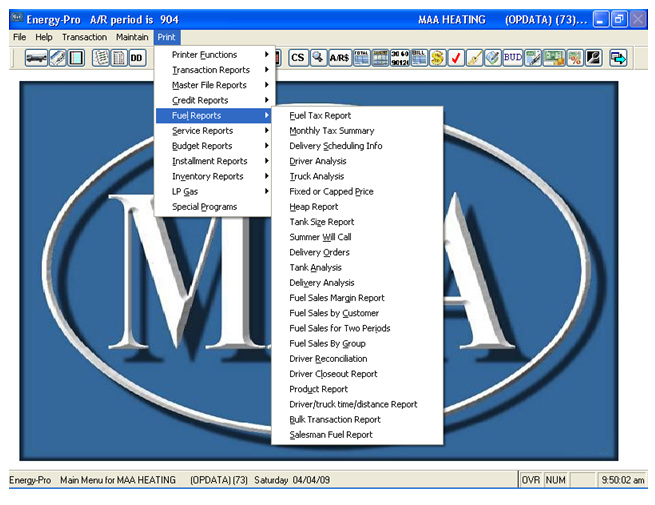The image size is (655, 505).
Task: Click the BILL toolbar icon
Action: 419,58
